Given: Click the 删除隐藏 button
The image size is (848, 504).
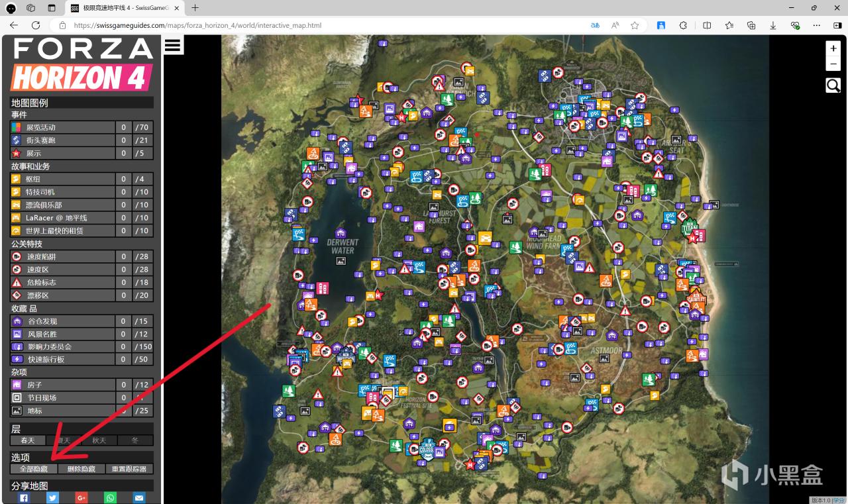Looking at the screenshot, I should point(81,469).
